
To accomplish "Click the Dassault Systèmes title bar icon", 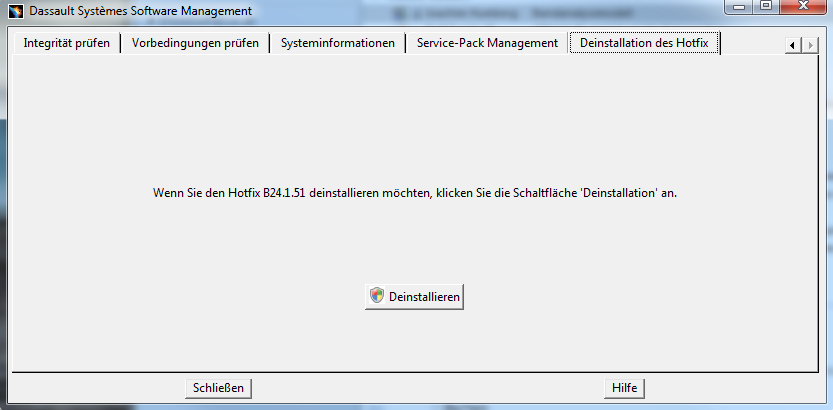I will [16, 11].
